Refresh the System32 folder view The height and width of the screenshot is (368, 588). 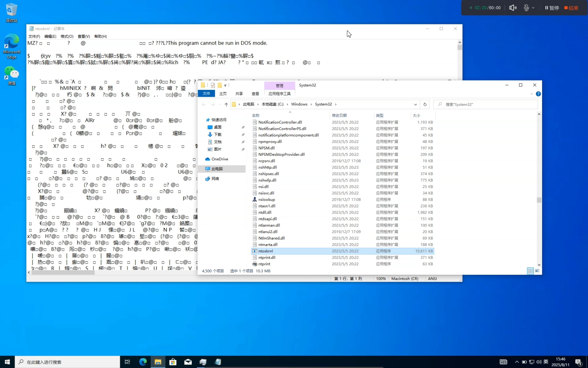pyautogui.click(x=425, y=104)
